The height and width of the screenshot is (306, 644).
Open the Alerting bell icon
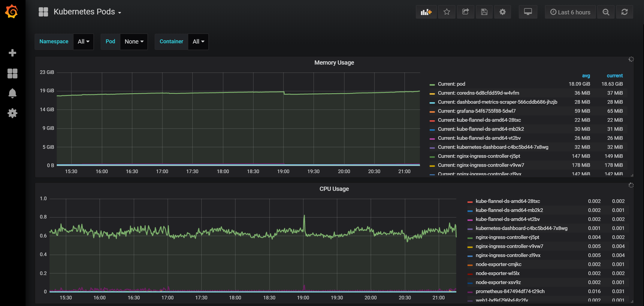[12, 93]
